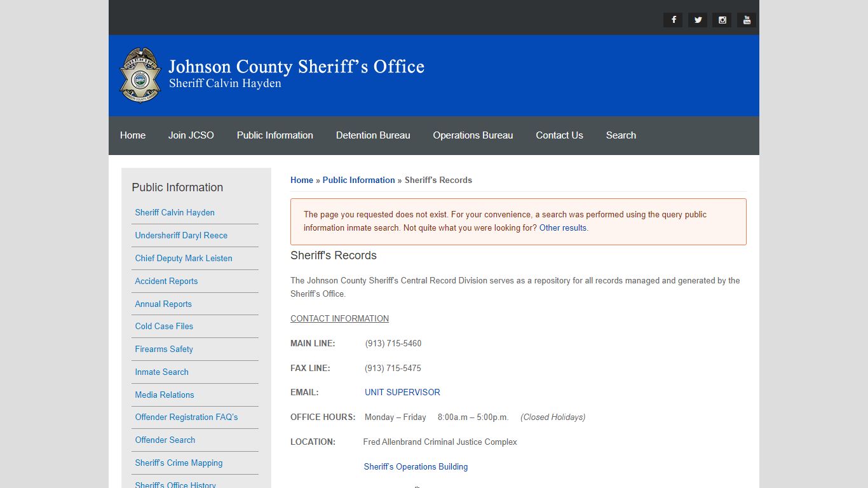This screenshot has height=488, width=868.
Task: Open Inmate Search sidebar link
Action: click(x=161, y=372)
